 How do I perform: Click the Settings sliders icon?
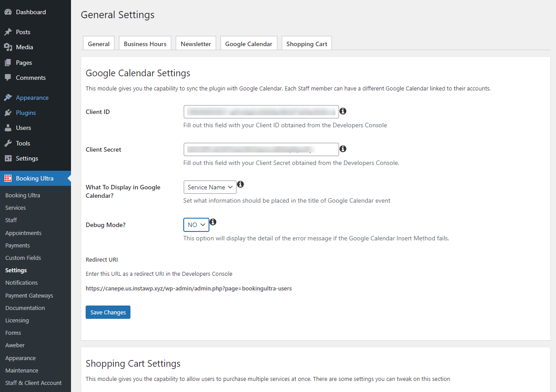[x=8, y=158]
